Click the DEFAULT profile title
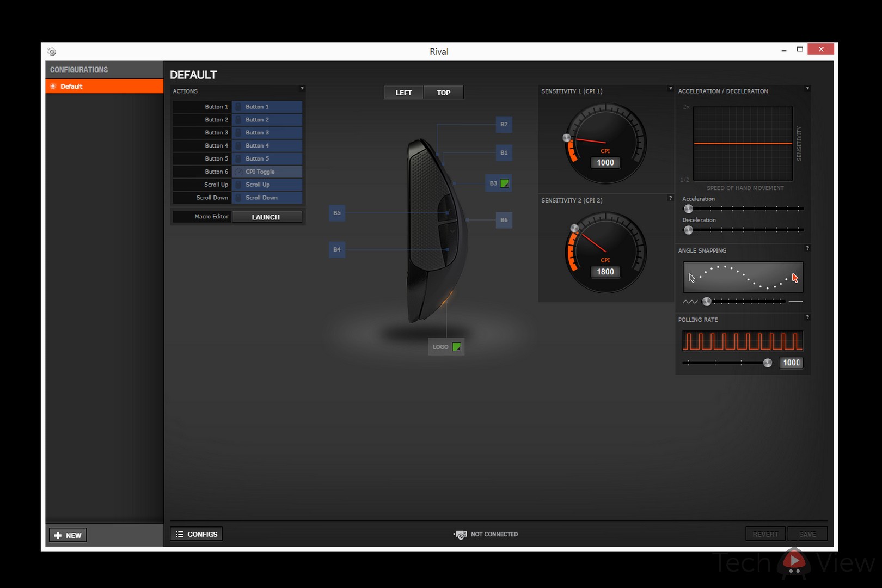The image size is (882, 588). pyautogui.click(x=193, y=75)
